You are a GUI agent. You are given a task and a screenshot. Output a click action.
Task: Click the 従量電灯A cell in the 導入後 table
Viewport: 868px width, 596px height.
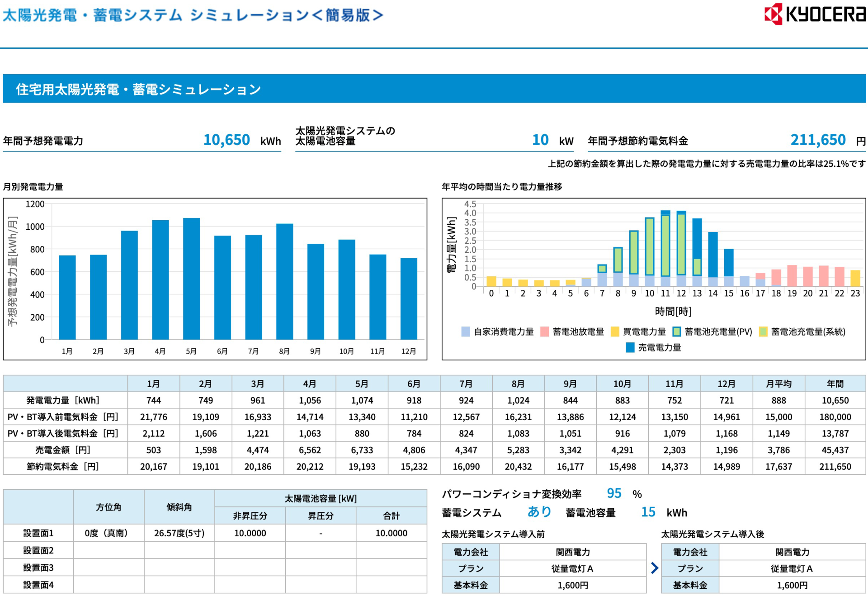[x=792, y=568]
